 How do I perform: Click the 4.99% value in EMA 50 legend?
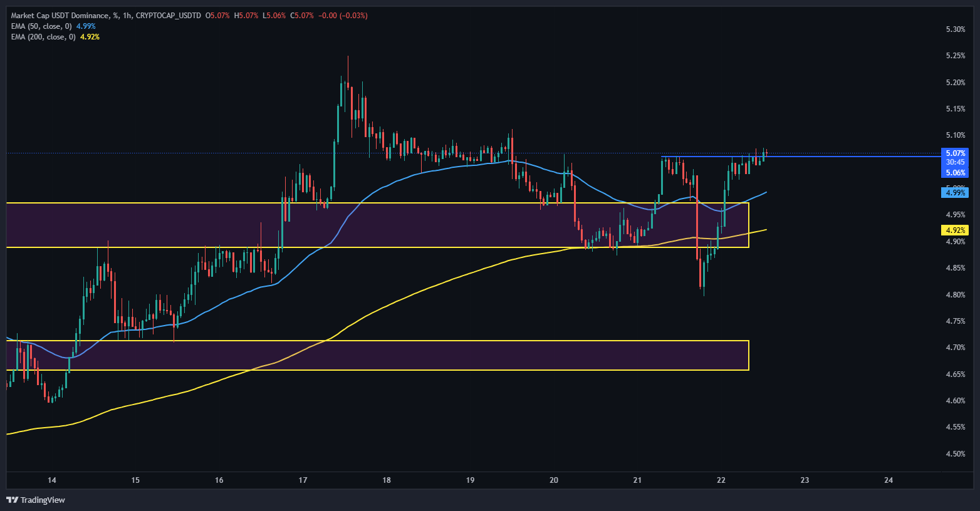click(86, 26)
